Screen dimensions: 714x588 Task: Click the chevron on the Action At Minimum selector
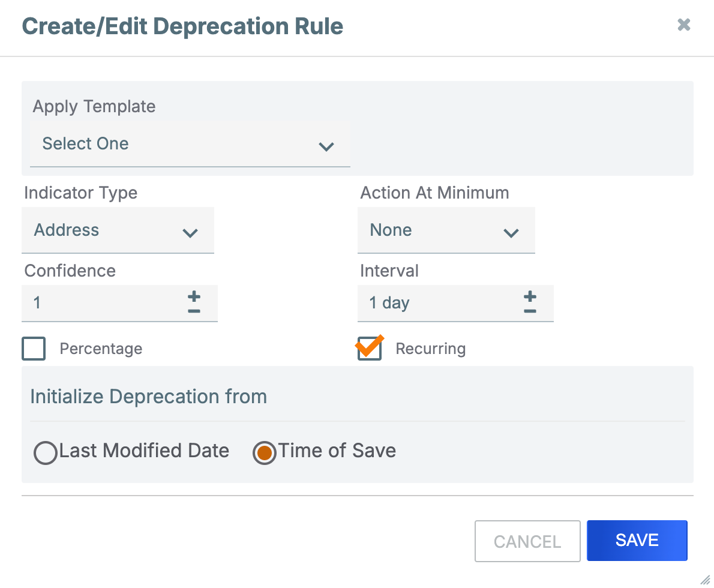point(511,232)
